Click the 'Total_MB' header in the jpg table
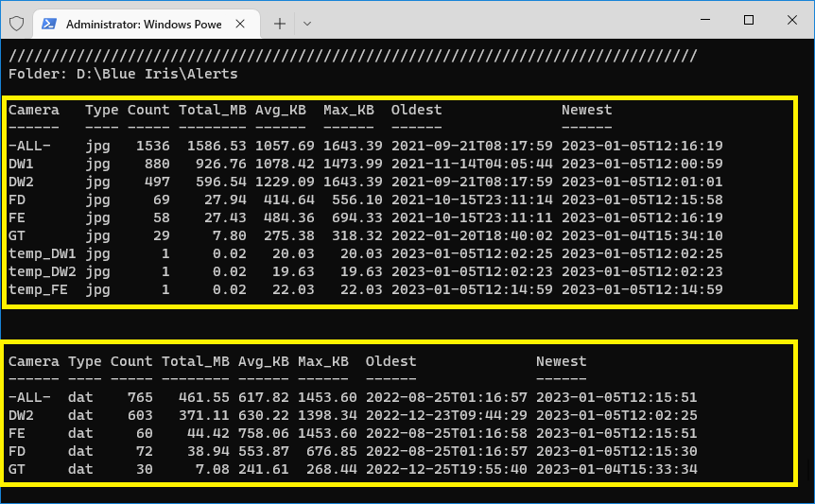815x504 pixels. [x=213, y=110]
